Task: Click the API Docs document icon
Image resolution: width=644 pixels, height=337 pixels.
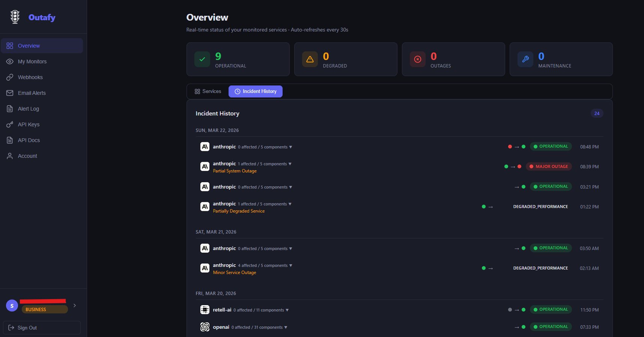Action: pyautogui.click(x=10, y=140)
